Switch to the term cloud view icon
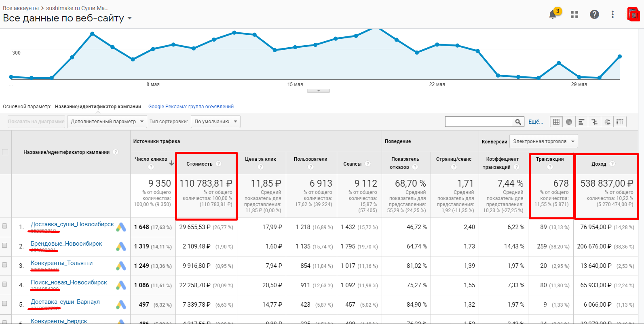The width and height of the screenshot is (644, 324). [x=607, y=122]
